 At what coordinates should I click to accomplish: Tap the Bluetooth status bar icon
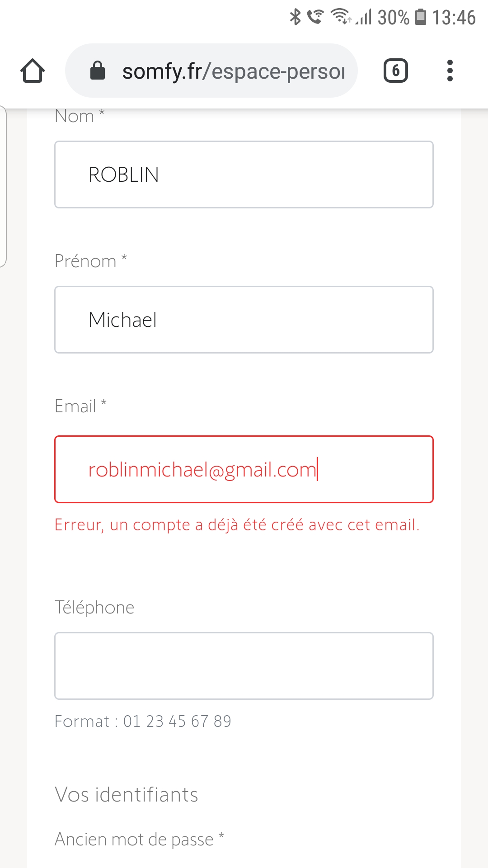pos(295,17)
